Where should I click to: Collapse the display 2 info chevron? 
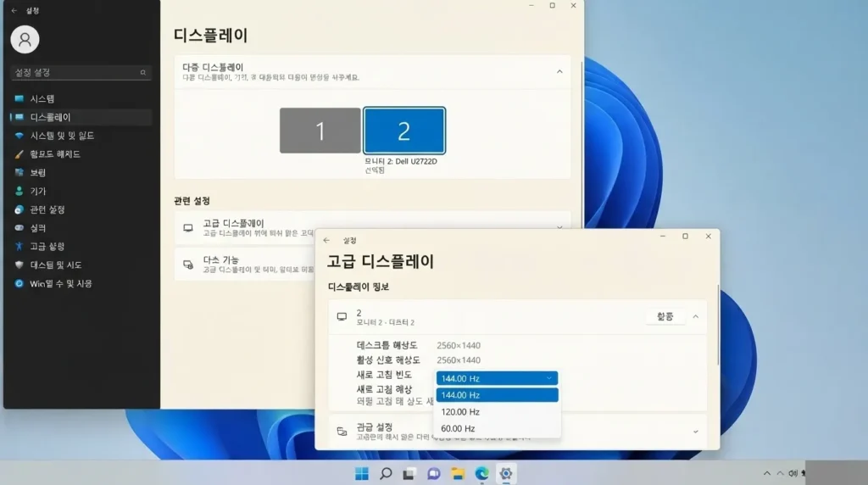tap(696, 316)
